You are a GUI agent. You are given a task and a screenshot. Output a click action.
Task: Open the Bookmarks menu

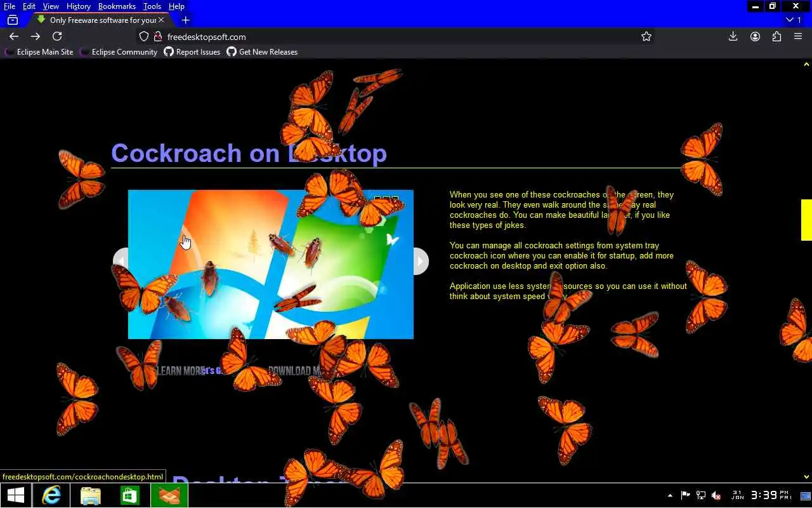pyautogui.click(x=117, y=6)
